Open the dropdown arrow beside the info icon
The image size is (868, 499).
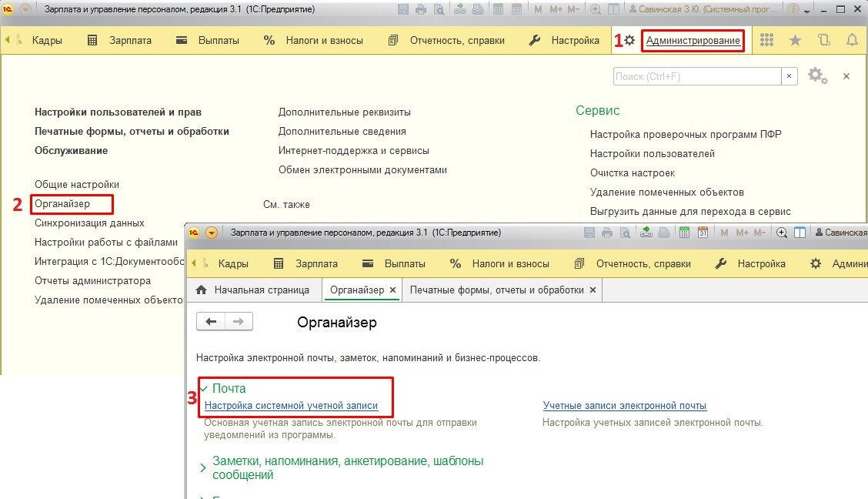coord(807,11)
